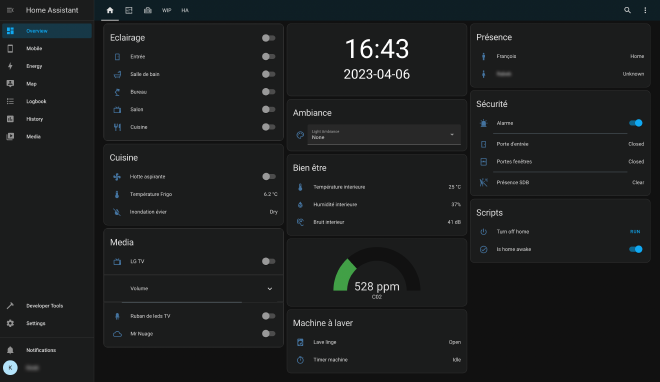Disable the Alarme switch
The width and height of the screenshot is (660, 382).
(x=636, y=123)
